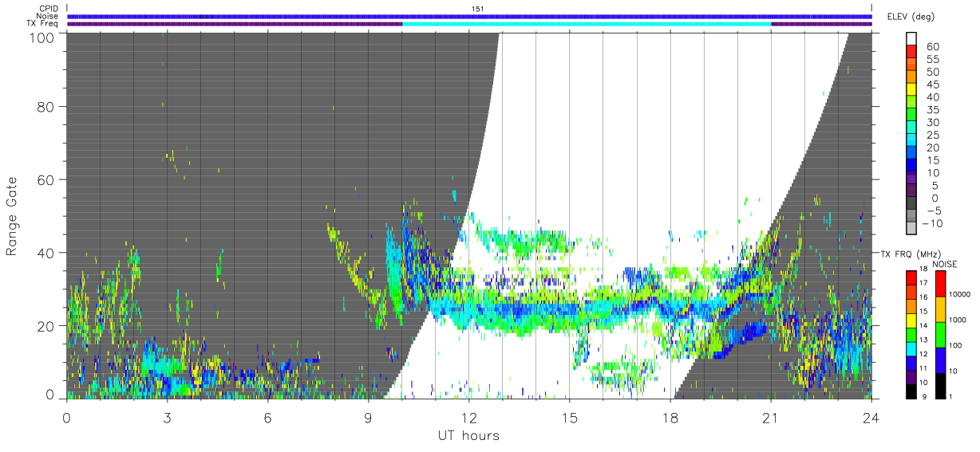Click the TX FRQ legend label '18'
Viewport: 980px width, 452px height.
923,269
